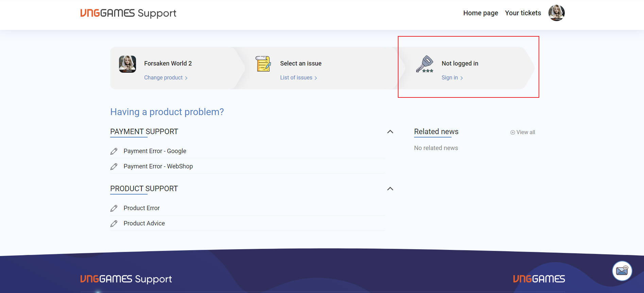Click the Sign in link
644x293 pixels.
[x=450, y=78]
